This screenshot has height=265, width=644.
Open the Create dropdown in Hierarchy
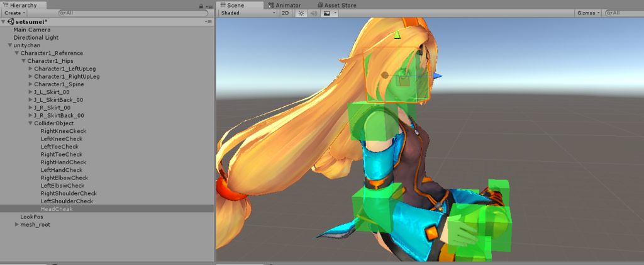click(x=15, y=13)
